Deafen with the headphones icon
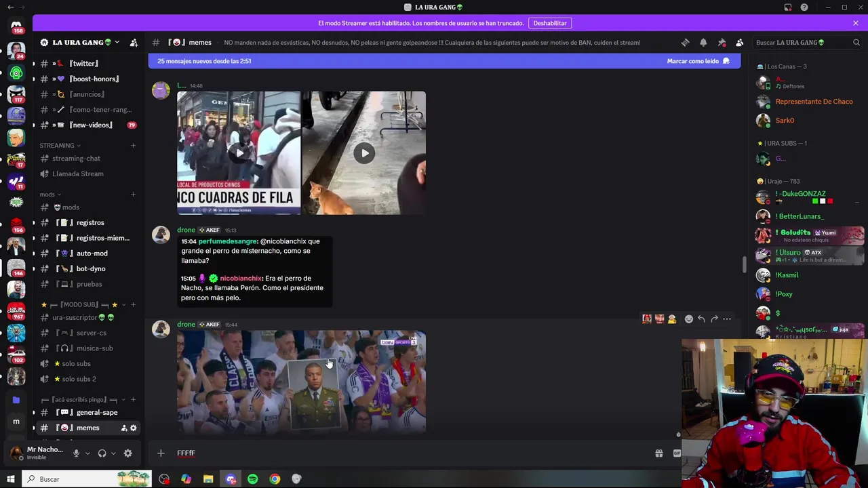The height and width of the screenshot is (488, 868). 102,453
